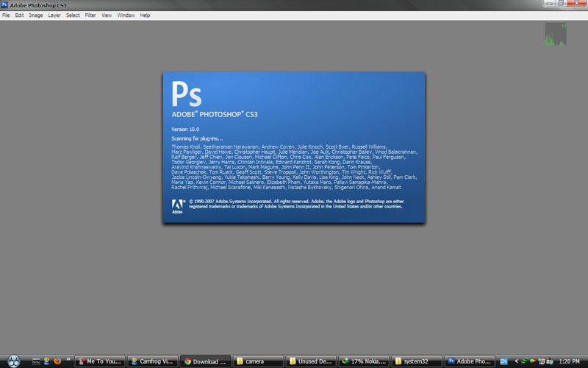Viewport: 588px width, 368px height.
Task: Open the Edit menu
Action: click(x=19, y=15)
